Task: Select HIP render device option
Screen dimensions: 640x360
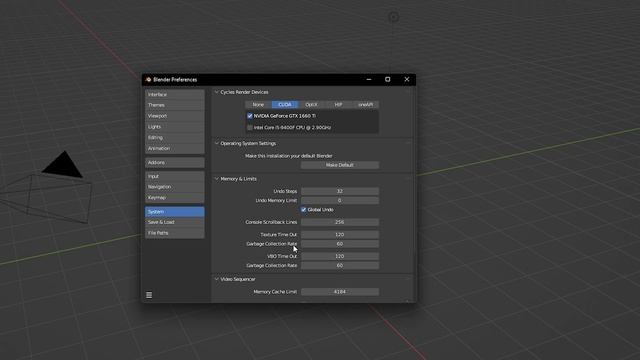Action: click(338, 104)
